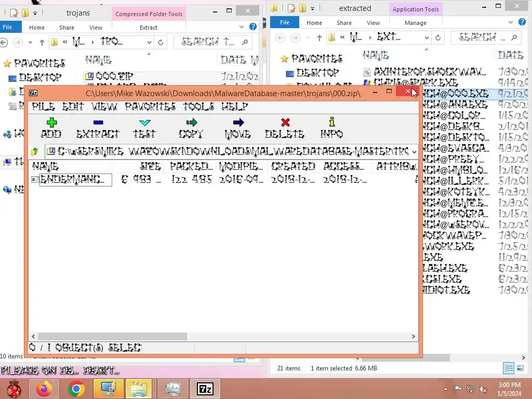Image resolution: width=532 pixels, height=399 pixels.
Task: Select the Copy tool in 7-Zip
Action: [x=191, y=128]
